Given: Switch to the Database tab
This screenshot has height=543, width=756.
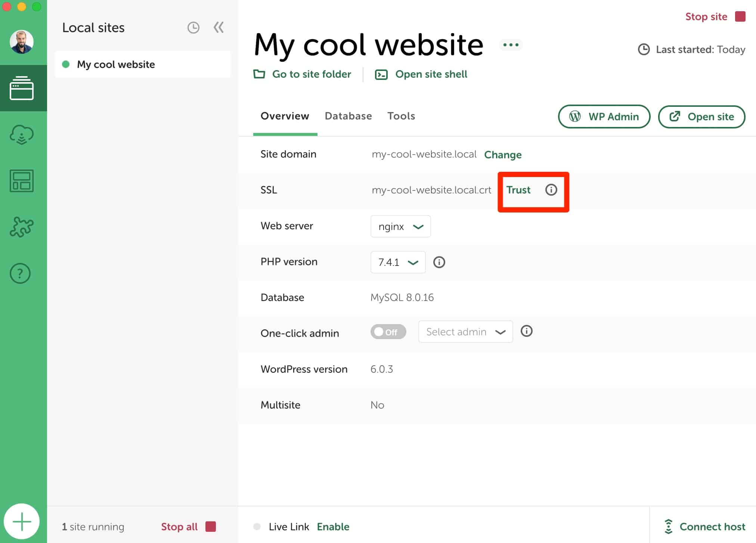Looking at the screenshot, I should click(x=348, y=116).
